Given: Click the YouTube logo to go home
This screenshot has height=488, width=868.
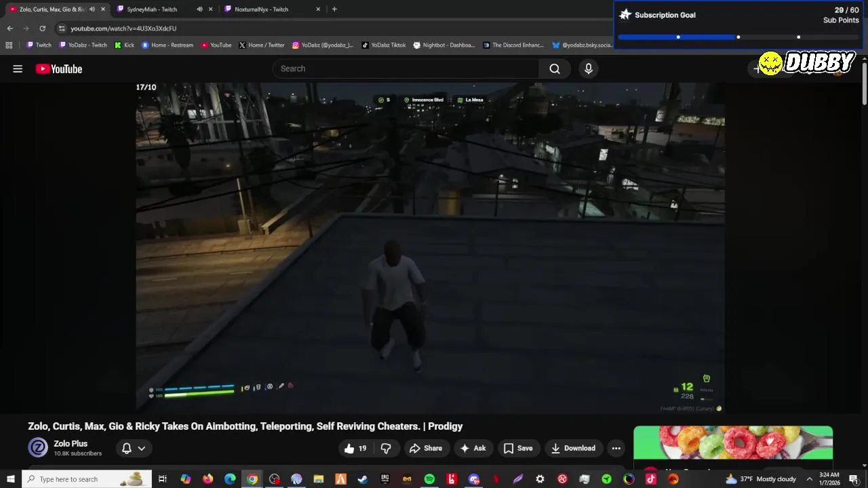Looking at the screenshot, I should pos(59,68).
